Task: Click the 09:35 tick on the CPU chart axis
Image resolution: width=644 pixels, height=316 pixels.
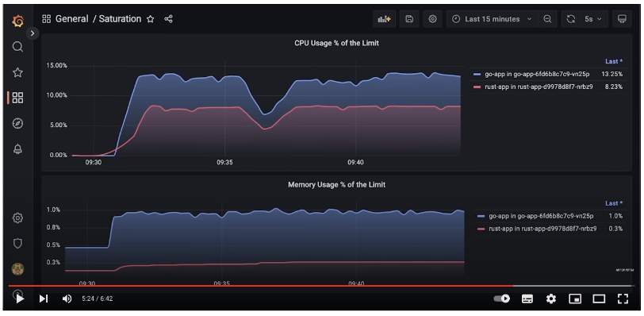Action: pos(224,162)
